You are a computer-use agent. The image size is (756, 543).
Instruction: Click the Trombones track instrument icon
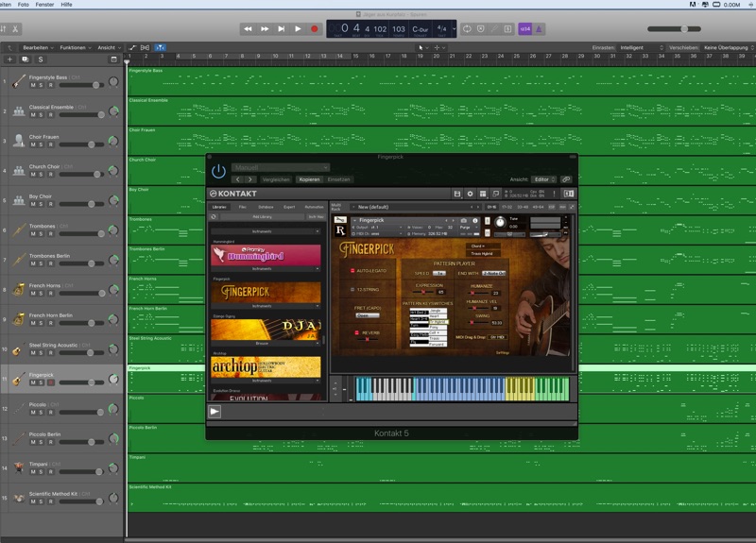19,230
